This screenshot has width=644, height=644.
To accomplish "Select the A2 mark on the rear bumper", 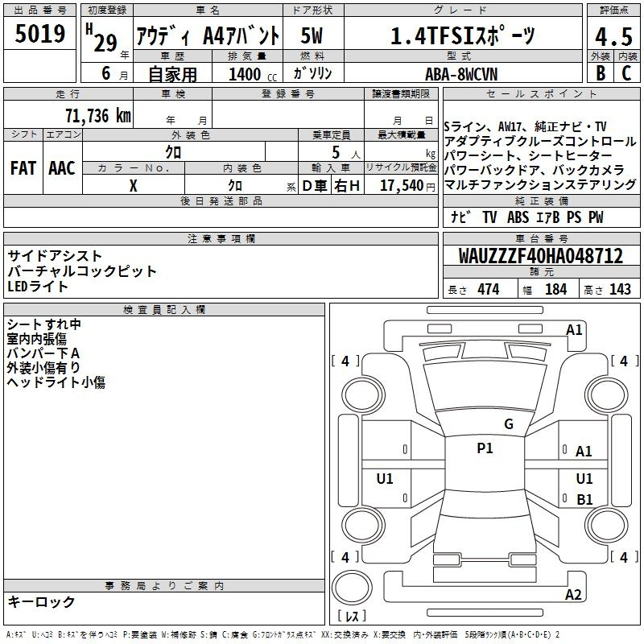I will tap(573, 595).
